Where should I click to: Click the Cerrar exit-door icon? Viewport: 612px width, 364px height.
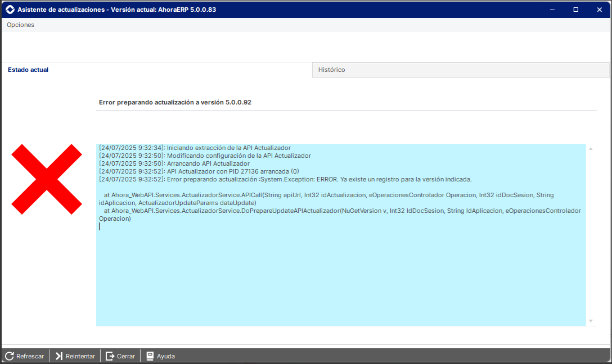click(x=110, y=356)
